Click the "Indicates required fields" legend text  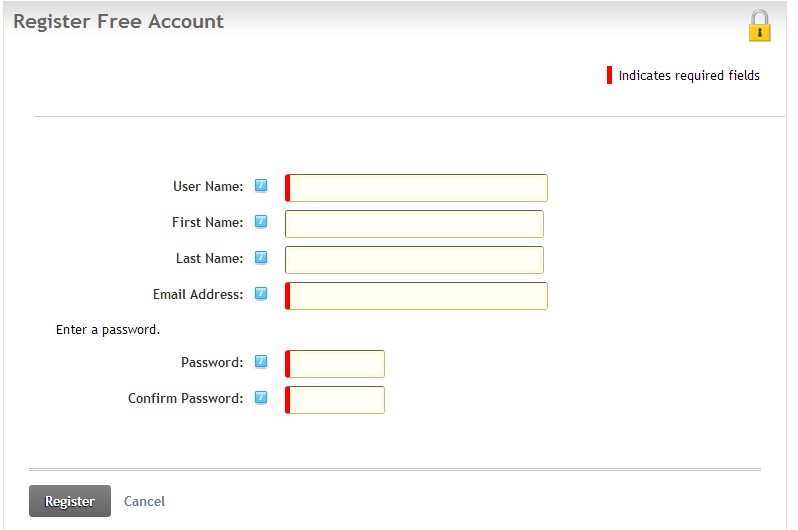click(x=689, y=76)
